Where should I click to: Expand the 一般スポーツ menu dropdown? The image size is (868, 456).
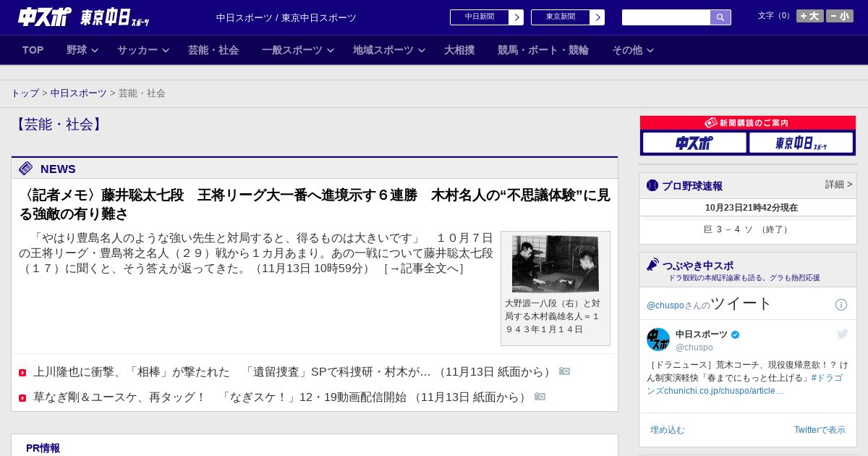(331, 50)
